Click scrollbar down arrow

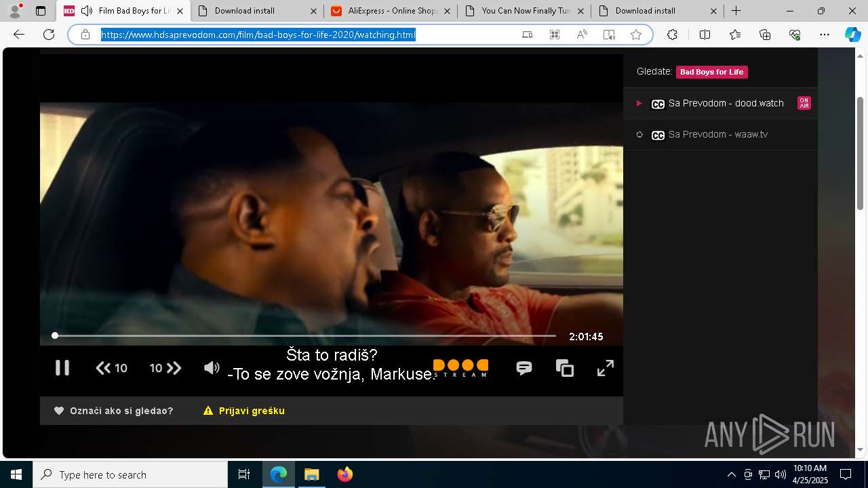click(861, 449)
